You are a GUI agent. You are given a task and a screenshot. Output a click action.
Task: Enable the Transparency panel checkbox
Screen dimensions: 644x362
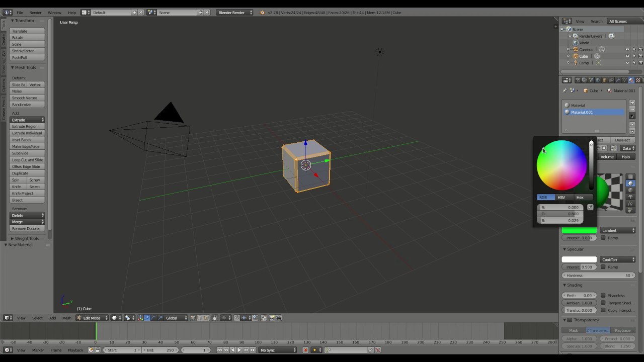(570, 320)
